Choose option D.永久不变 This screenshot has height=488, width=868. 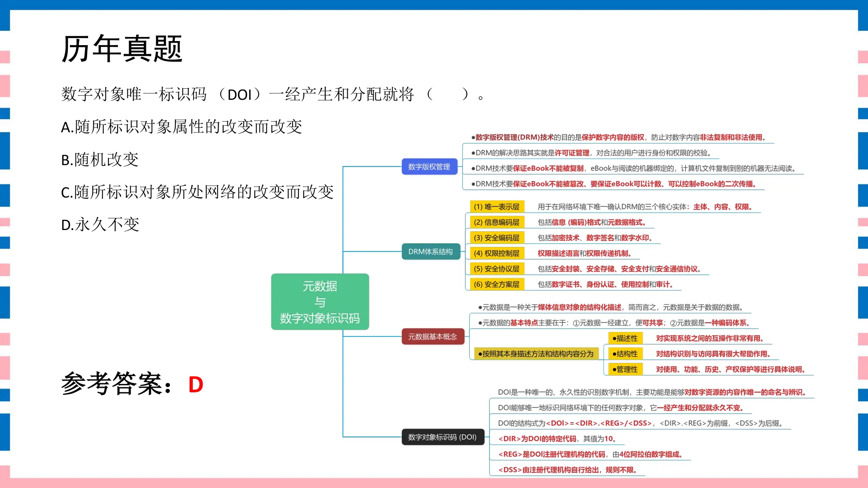click(100, 224)
